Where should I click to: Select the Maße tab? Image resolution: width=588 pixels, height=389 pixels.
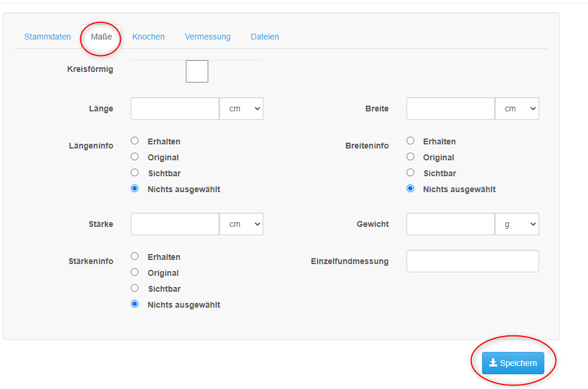tap(101, 37)
